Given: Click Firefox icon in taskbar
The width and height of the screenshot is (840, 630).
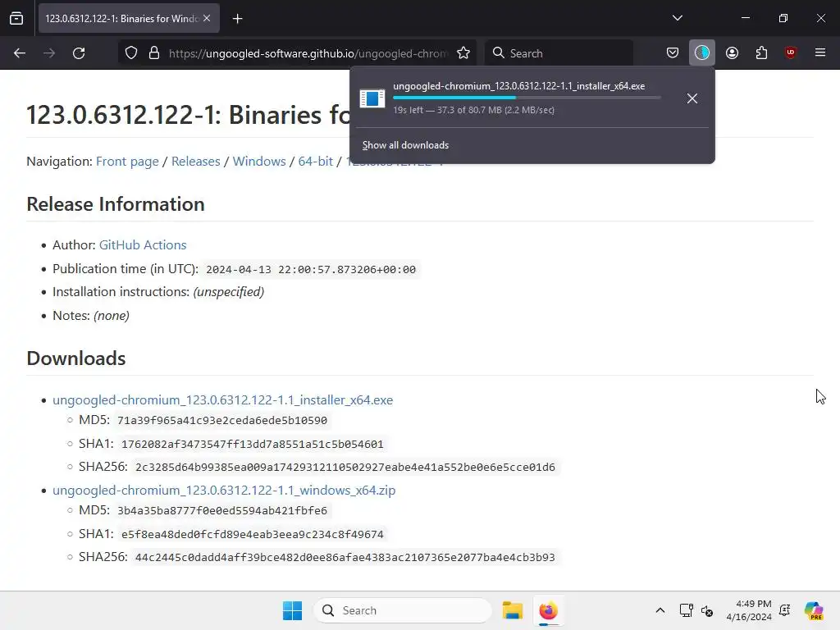Looking at the screenshot, I should 548,610.
